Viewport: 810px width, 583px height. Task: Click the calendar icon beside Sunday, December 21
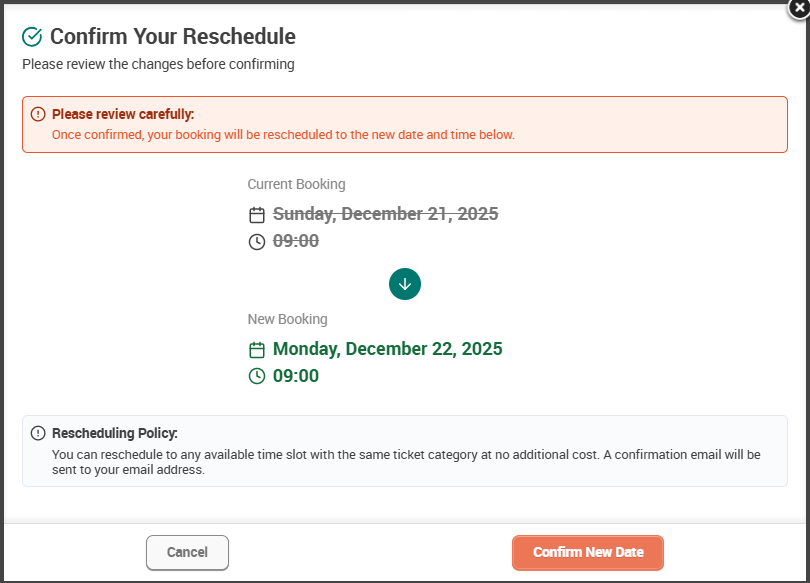click(257, 215)
